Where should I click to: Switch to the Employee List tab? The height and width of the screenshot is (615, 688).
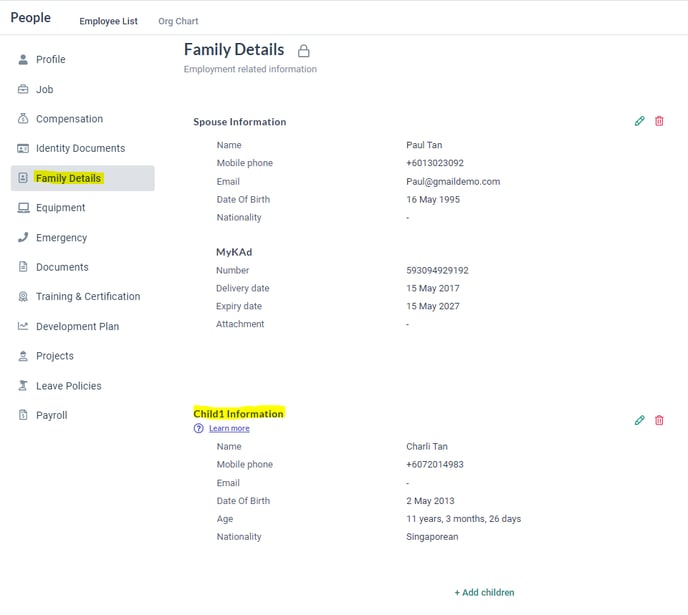108,21
